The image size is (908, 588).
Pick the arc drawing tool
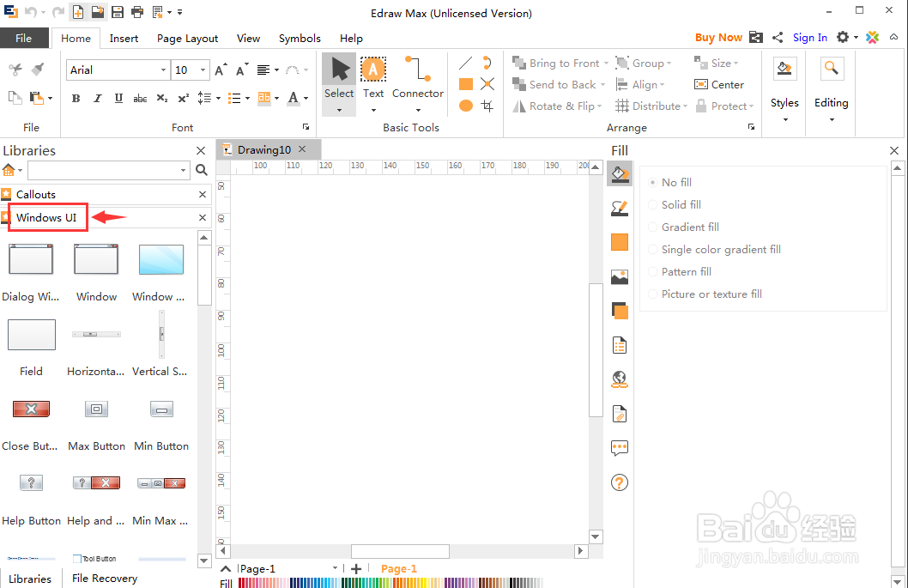click(x=487, y=63)
